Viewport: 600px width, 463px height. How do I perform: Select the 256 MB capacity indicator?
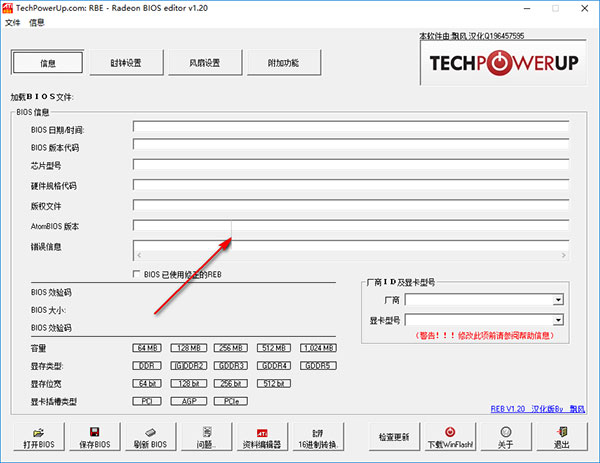coord(231,348)
